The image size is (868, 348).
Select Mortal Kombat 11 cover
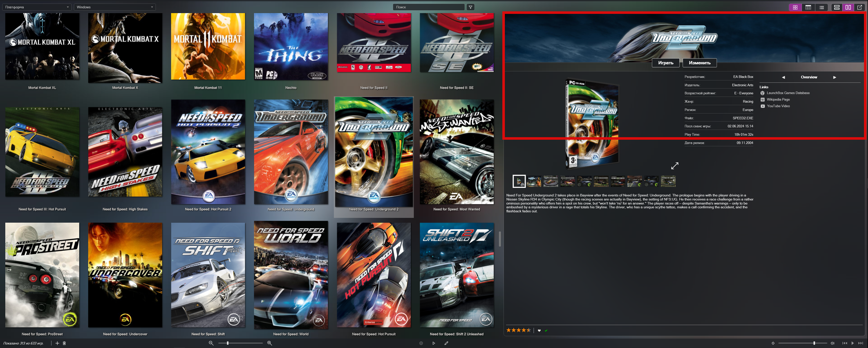[208, 46]
